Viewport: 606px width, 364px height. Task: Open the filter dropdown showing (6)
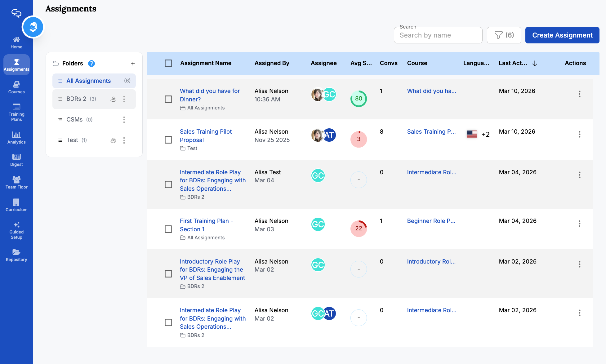(x=504, y=35)
